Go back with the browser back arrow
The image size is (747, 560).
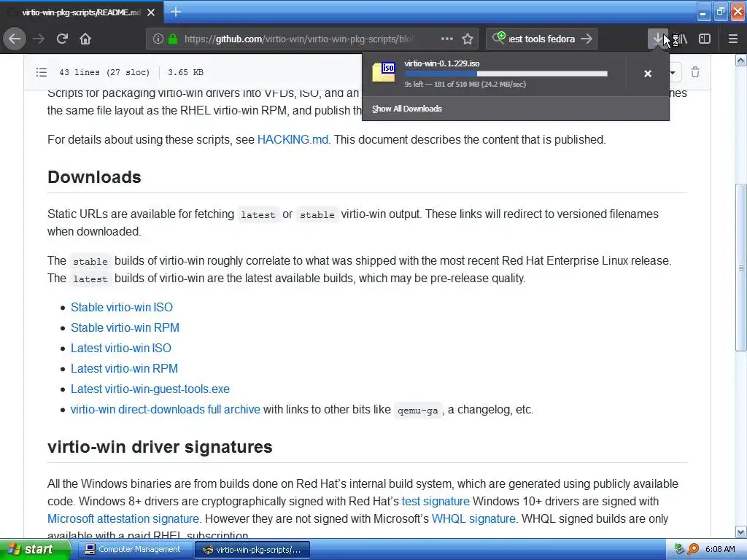[x=15, y=39]
